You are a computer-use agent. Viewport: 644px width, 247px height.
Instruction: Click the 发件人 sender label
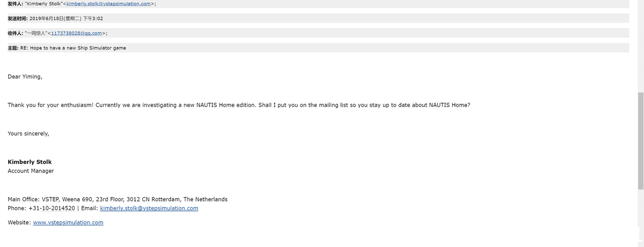pyautogui.click(x=15, y=4)
